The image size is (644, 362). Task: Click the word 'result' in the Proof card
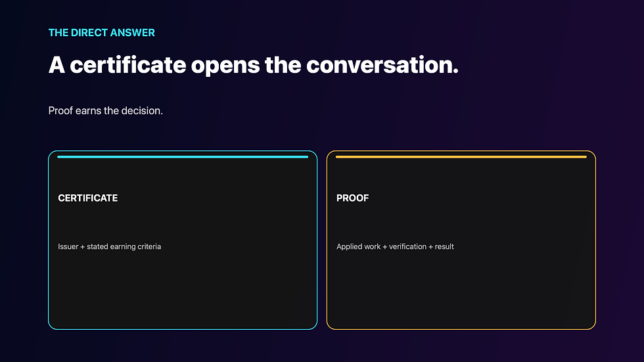coord(444,246)
